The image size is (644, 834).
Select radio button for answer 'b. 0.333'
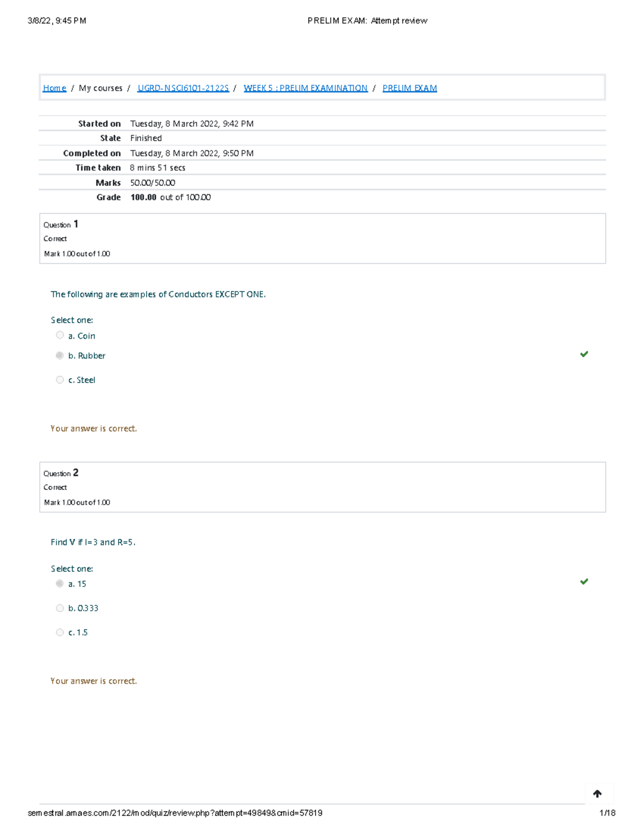(60, 607)
